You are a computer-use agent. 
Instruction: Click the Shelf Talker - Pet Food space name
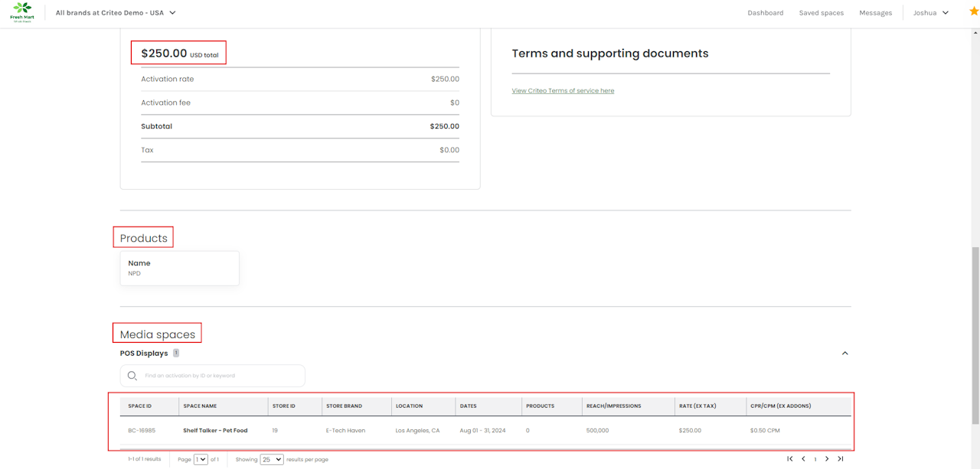[x=215, y=431]
